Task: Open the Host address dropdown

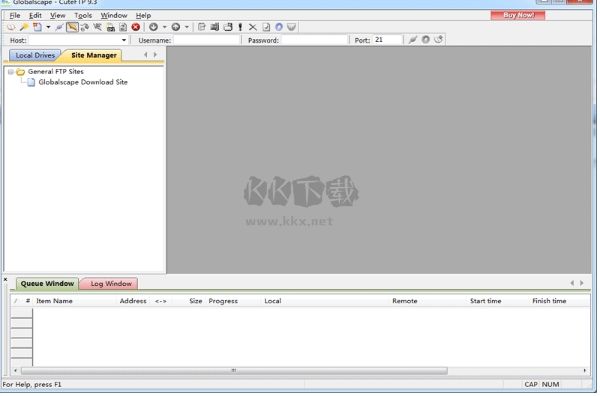Action: click(124, 40)
